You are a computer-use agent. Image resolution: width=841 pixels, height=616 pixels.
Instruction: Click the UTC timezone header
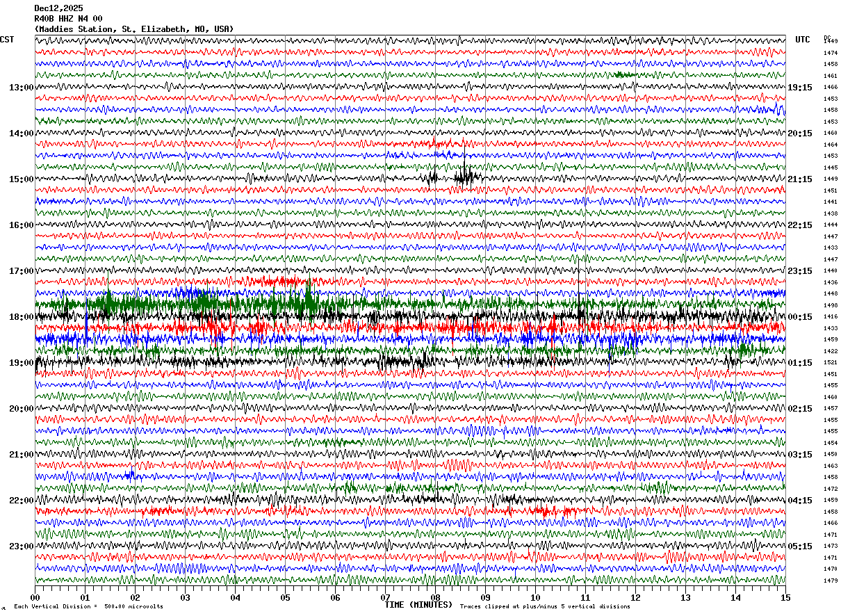click(x=803, y=40)
